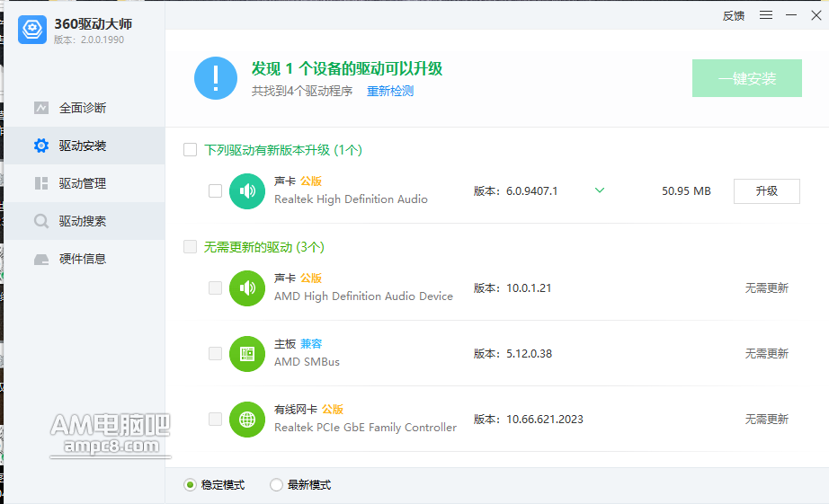Click the AMD High Definition Audio Device name

click(364, 296)
